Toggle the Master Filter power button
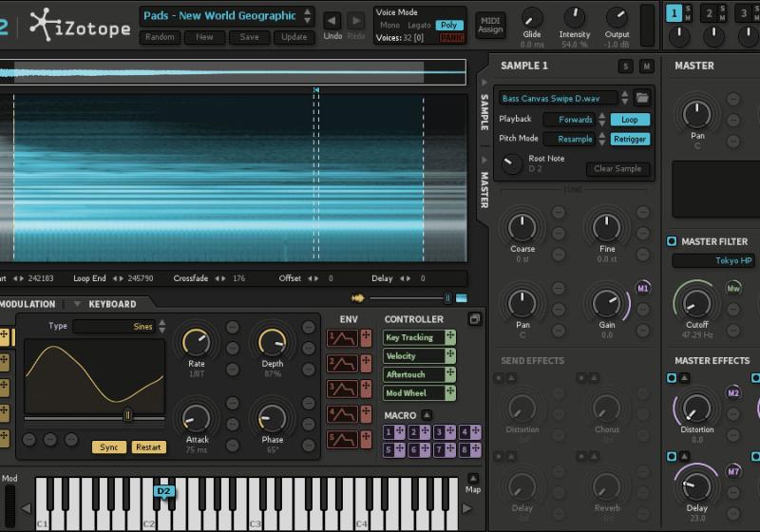Image resolution: width=760 pixels, height=532 pixels. (x=672, y=241)
